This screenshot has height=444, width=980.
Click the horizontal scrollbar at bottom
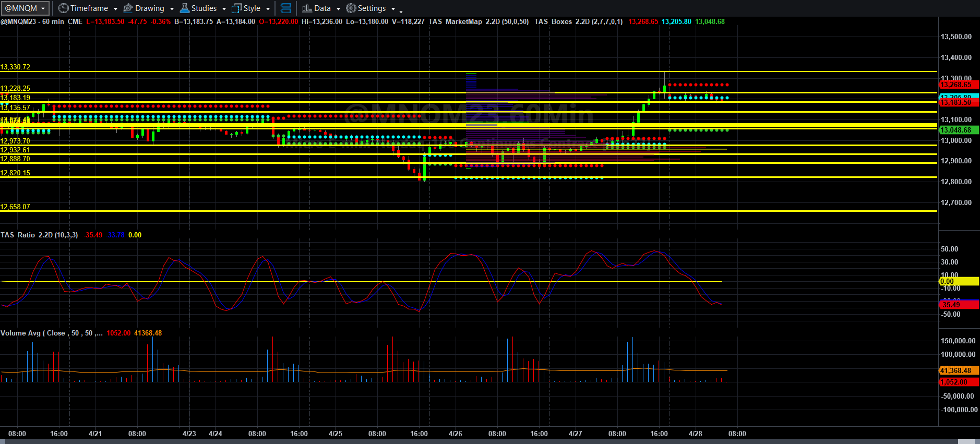click(x=490, y=441)
